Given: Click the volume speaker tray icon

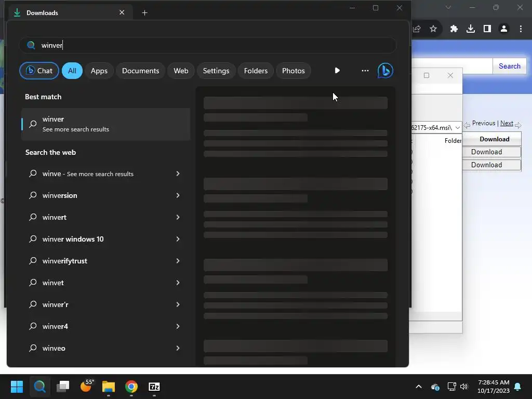Looking at the screenshot, I should (464, 387).
